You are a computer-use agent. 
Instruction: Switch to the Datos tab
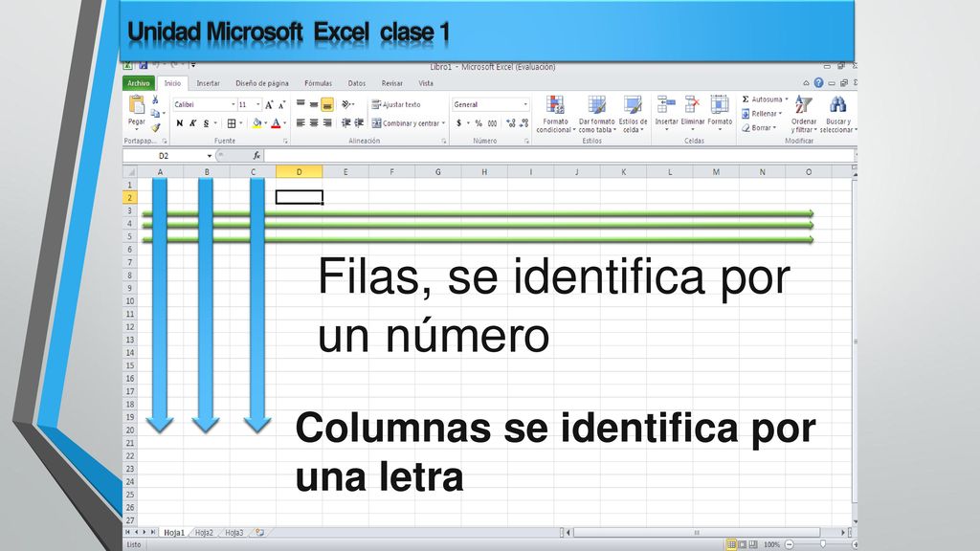[357, 83]
